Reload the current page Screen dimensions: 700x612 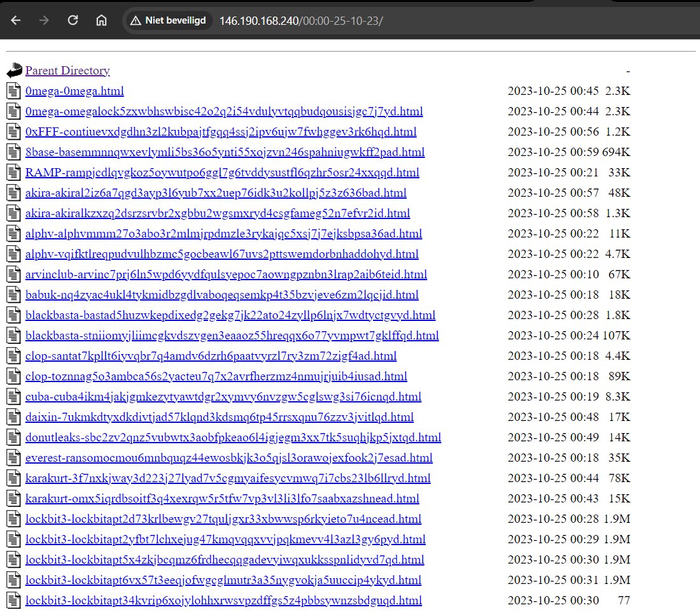pos(73,20)
